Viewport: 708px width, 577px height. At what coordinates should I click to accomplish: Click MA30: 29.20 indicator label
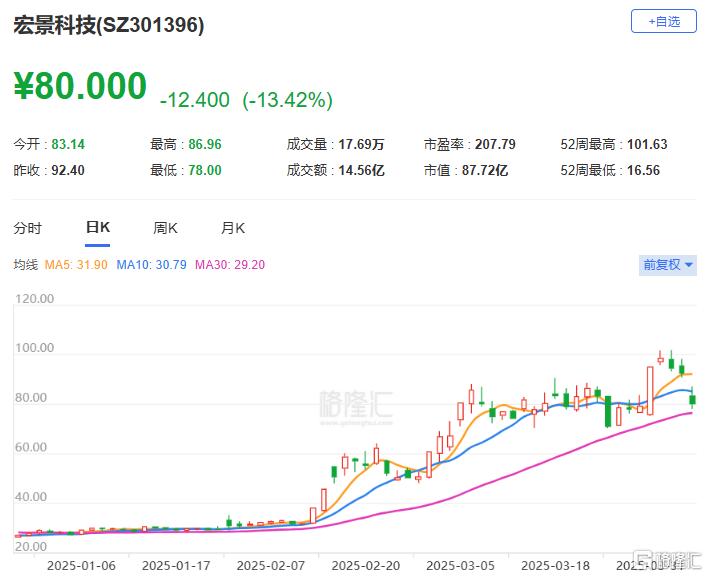pyautogui.click(x=230, y=265)
